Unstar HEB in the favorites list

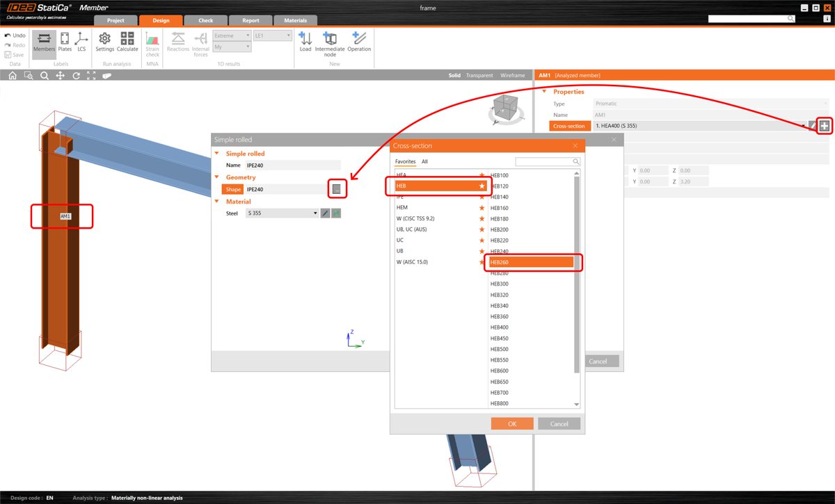(x=481, y=186)
